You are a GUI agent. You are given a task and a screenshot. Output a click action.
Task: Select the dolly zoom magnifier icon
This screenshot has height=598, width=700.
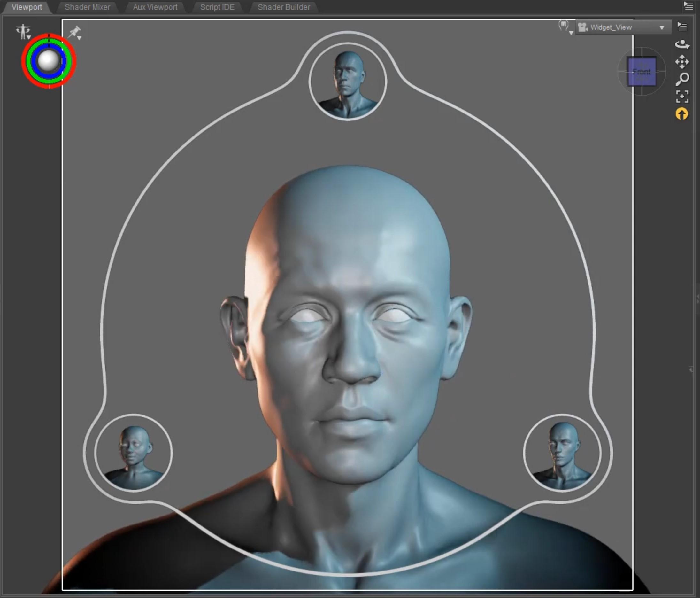click(682, 79)
